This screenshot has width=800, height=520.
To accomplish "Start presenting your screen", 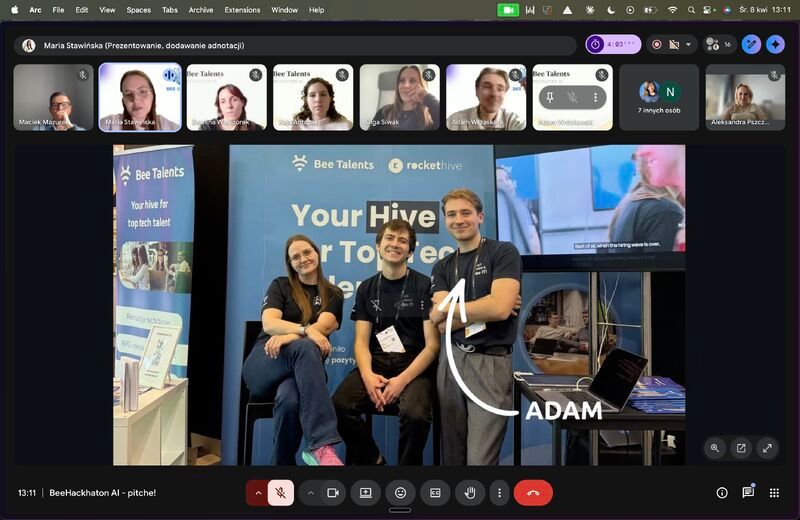I will point(366,492).
